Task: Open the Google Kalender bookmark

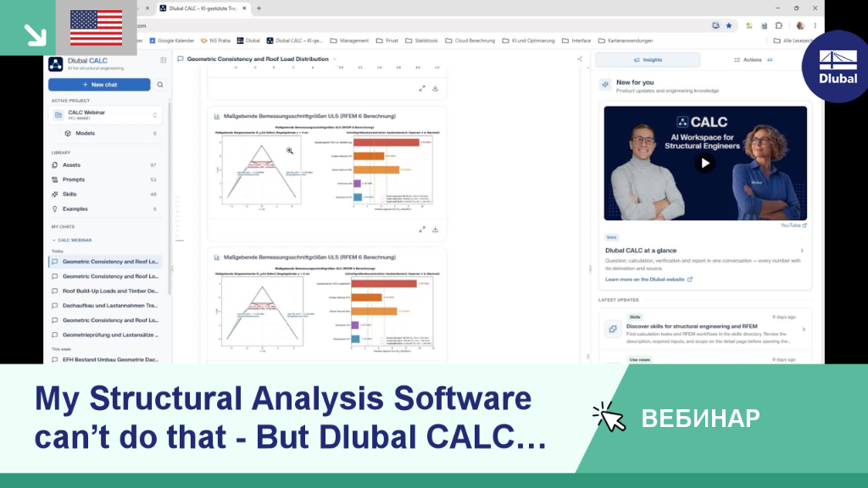Action: pyautogui.click(x=172, y=41)
